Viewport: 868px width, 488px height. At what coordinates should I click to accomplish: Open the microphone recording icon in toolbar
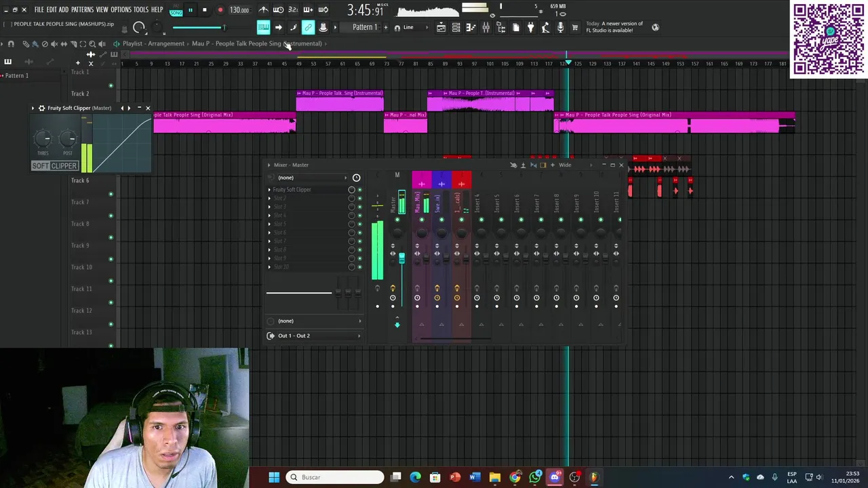(560, 27)
